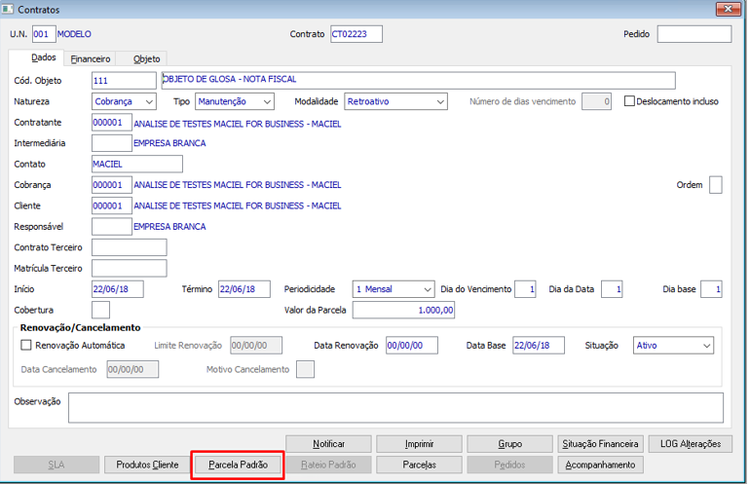750x484 pixels.
Task: Click the Data Base field
Action: tap(539, 345)
